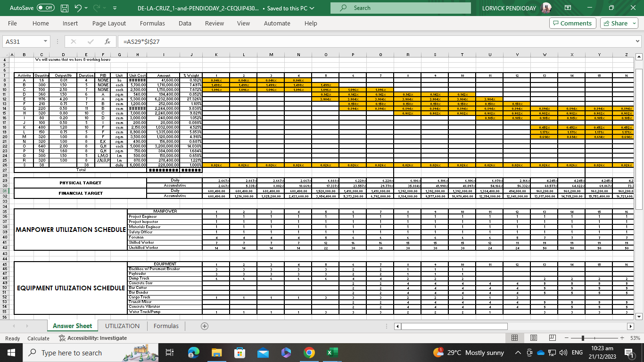Open Customize Quick Access Toolbar dropdown
The width and height of the screenshot is (644, 362).
116,8
